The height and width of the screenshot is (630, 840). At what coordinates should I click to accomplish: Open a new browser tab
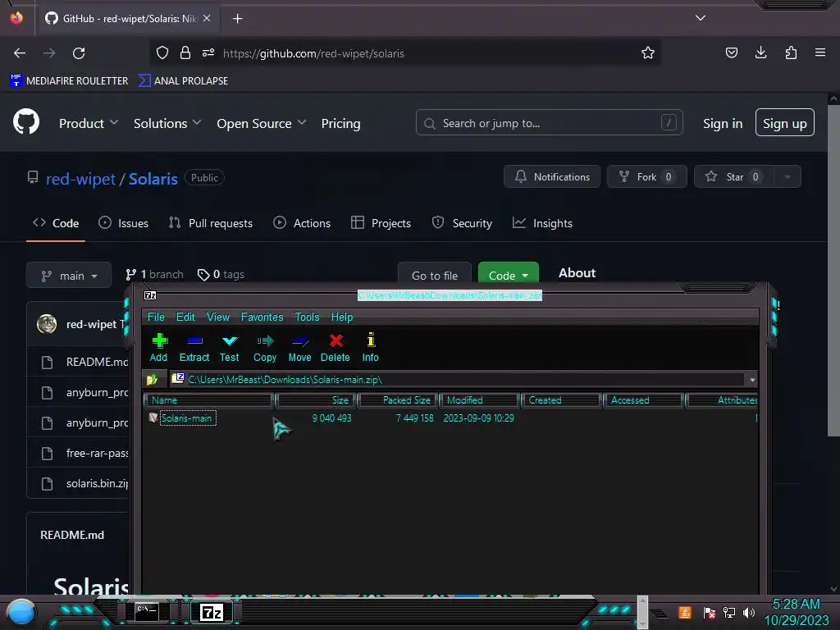[x=237, y=19]
